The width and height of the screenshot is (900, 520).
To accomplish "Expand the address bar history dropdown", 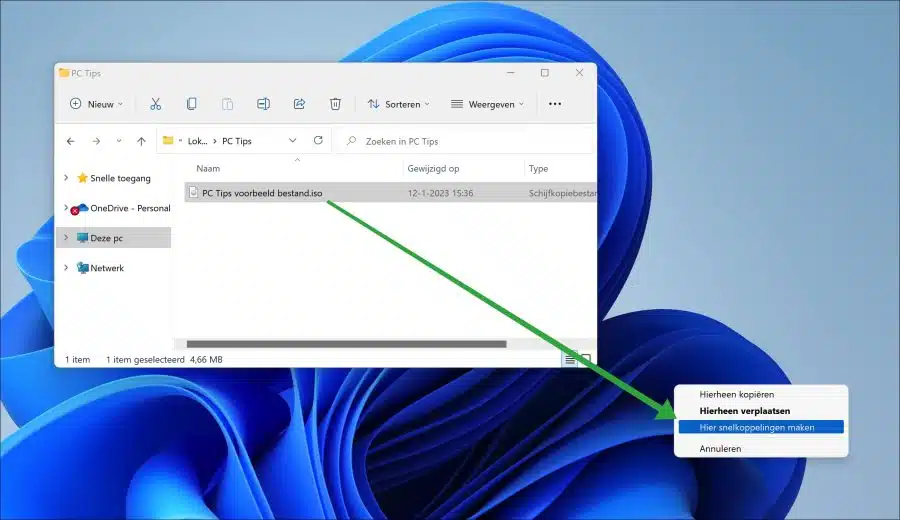I will [292, 141].
